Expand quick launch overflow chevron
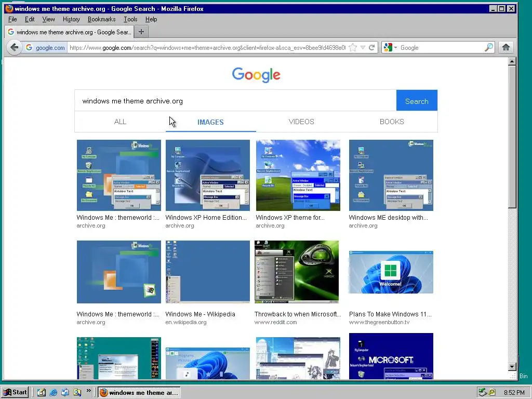 click(x=88, y=391)
